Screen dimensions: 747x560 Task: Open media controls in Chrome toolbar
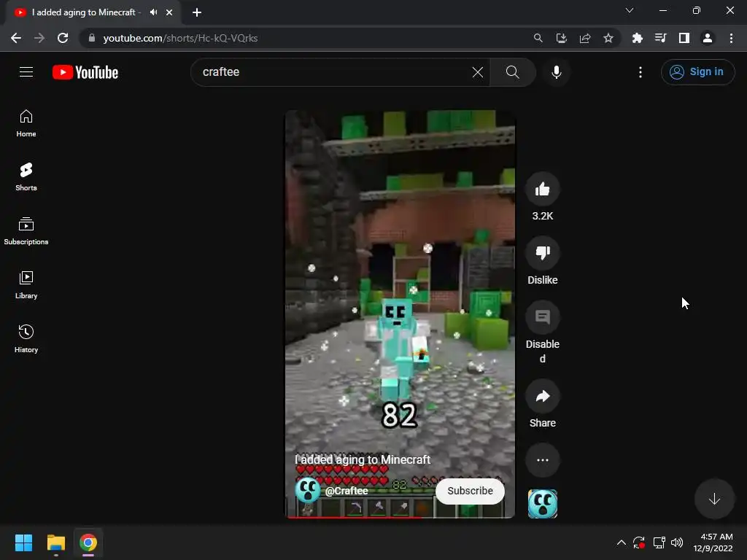[x=660, y=38]
